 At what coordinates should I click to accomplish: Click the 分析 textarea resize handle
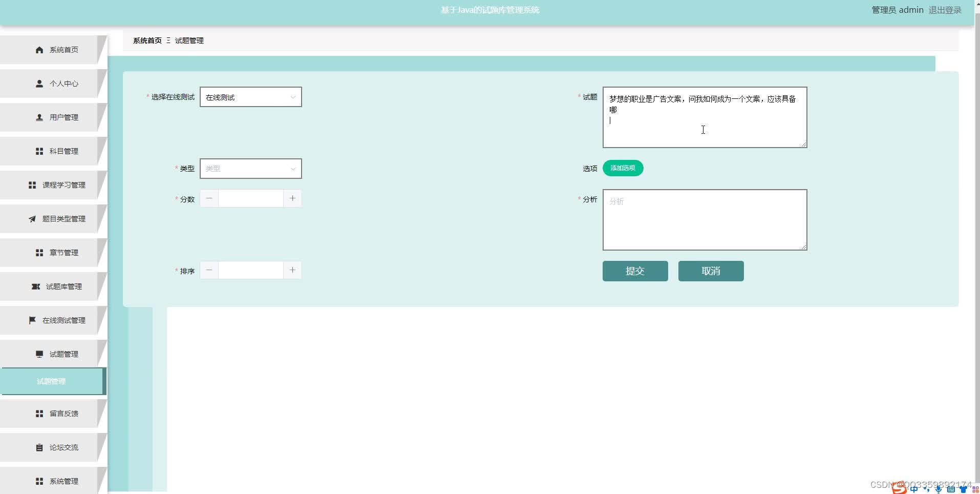(x=803, y=246)
